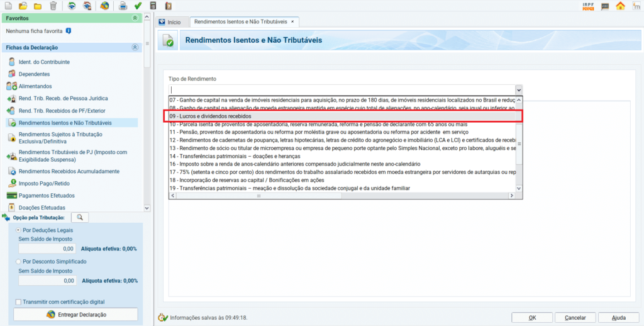Click the Entregar Declaração button
644x326 pixels.
click(75, 315)
